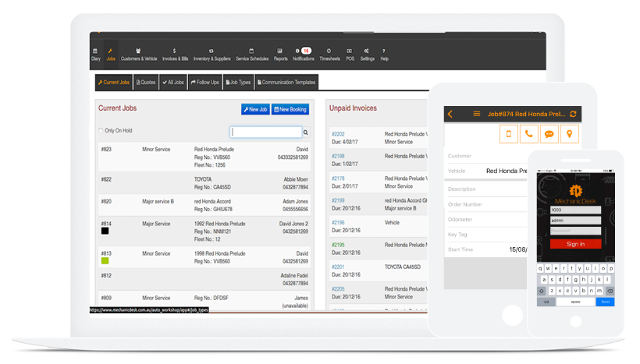Click the New Booking button
Screen dimensions: 640x364
pyautogui.click(x=290, y=109)
